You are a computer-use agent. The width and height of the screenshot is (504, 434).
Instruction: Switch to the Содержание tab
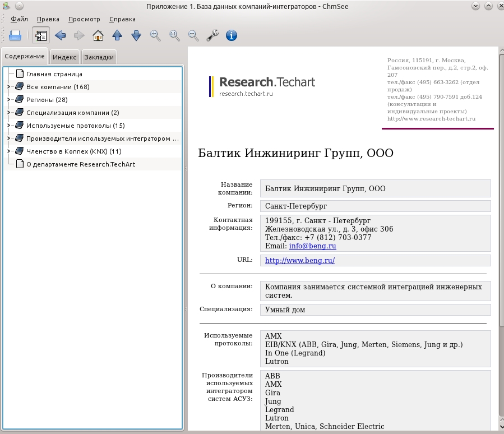tap(25, 56)
